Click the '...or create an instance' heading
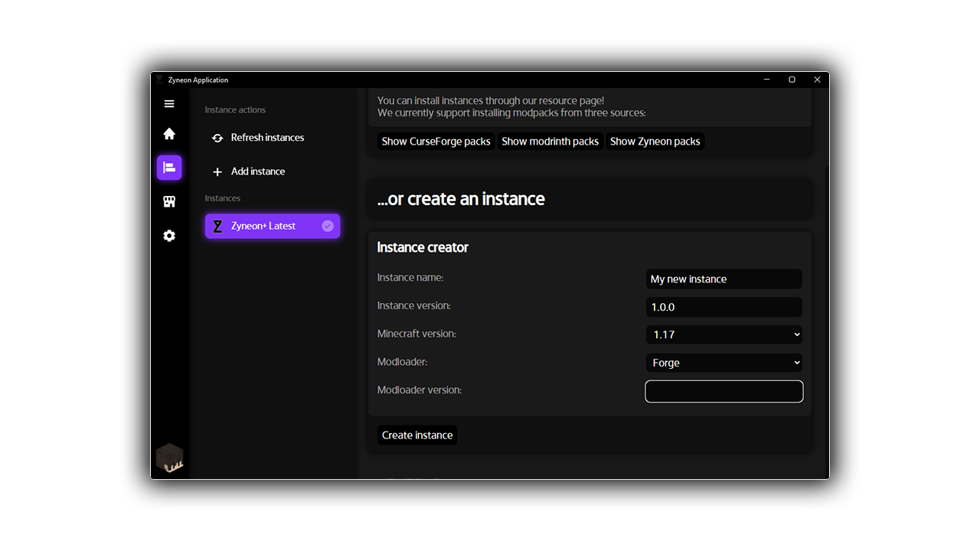This screenshot has height=551, width=980. coord(461,199)
